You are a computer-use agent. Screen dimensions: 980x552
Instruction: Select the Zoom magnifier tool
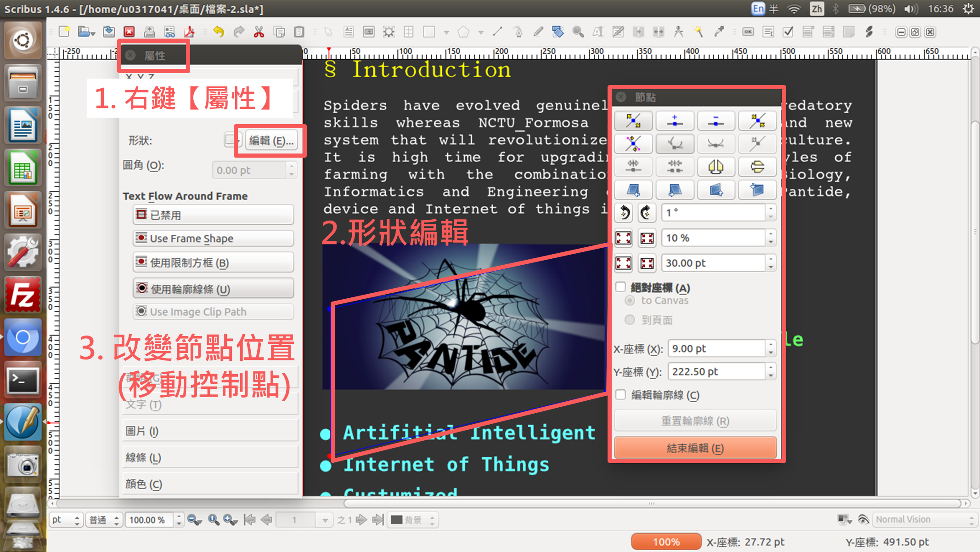pyautogui.click(x=578, y=32)
